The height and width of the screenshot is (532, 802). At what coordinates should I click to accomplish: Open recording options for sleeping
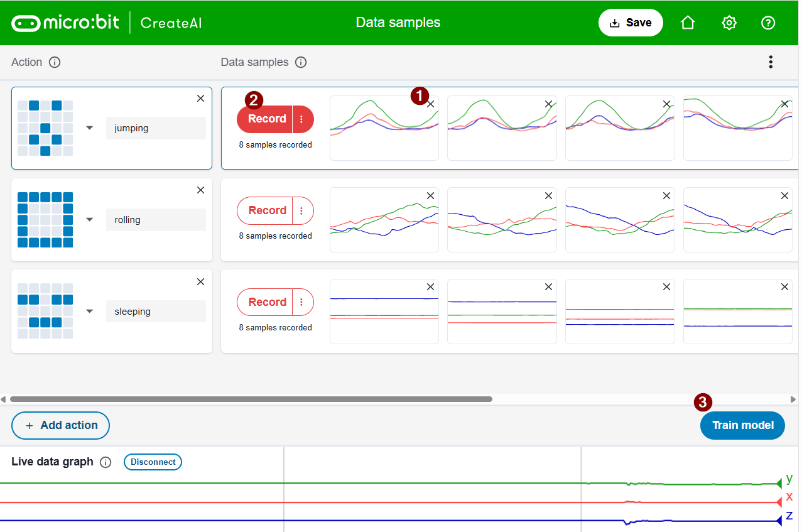click(302, 302)
